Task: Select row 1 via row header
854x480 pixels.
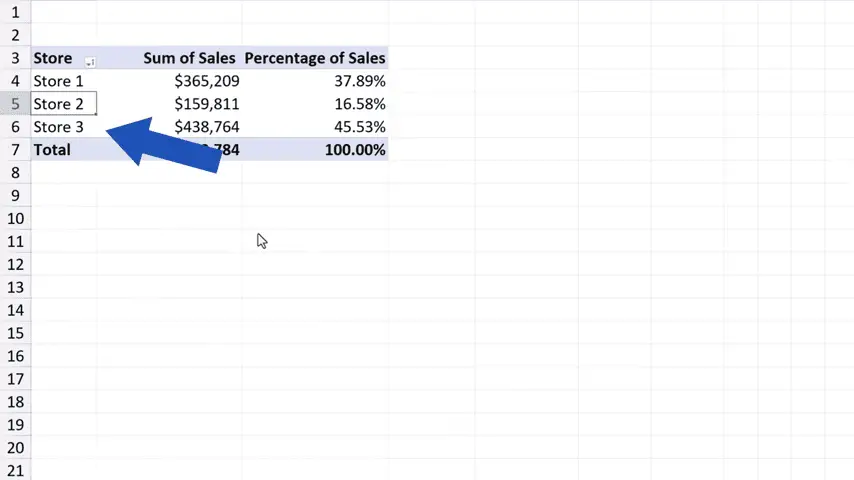Action: pos(15,12)
